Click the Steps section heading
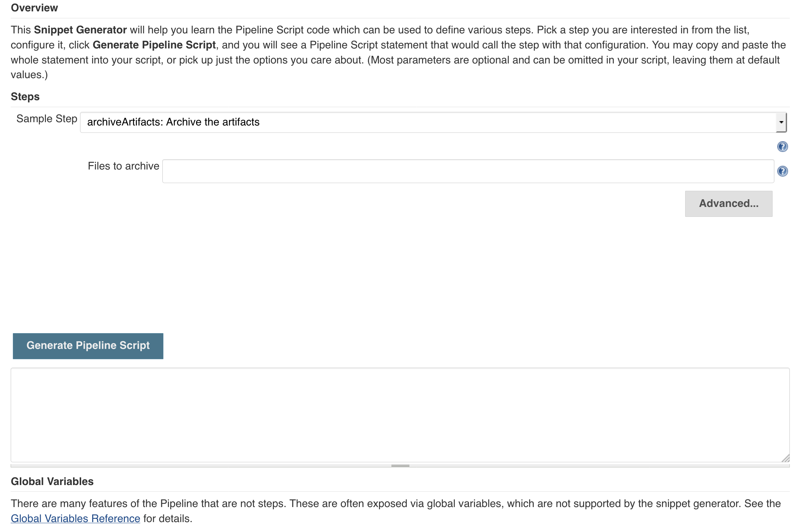799x532 pixels. (x=25, y=97)
